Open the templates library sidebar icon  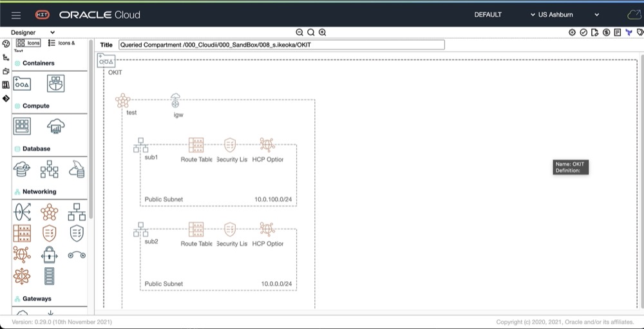pos(6,84)
